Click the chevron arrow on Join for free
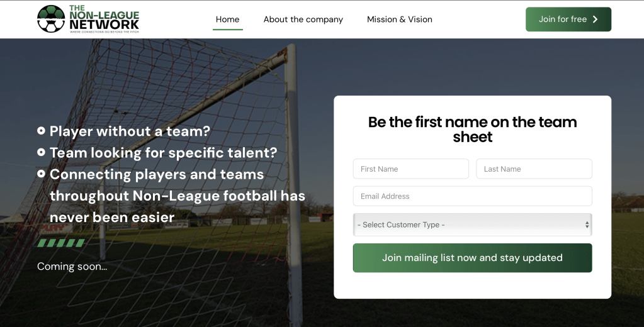Viewport: 644px width, 327px height. tap(596, 19)
